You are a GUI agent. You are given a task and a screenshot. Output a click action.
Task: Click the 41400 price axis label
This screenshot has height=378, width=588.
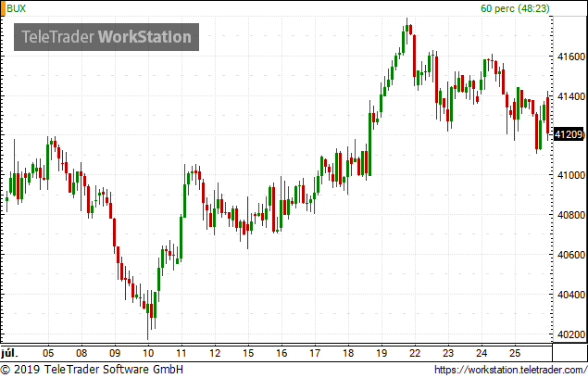coord(570,97)
